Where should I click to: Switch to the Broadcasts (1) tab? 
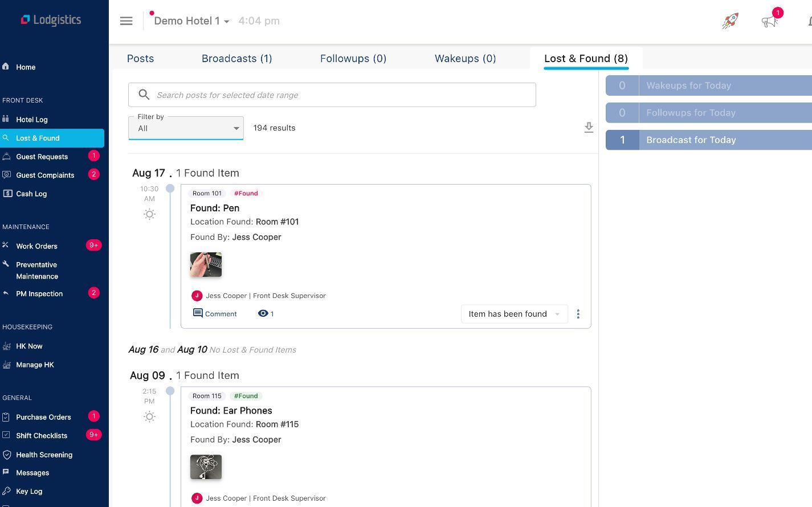pyautogui.click(x=237, y=59)
